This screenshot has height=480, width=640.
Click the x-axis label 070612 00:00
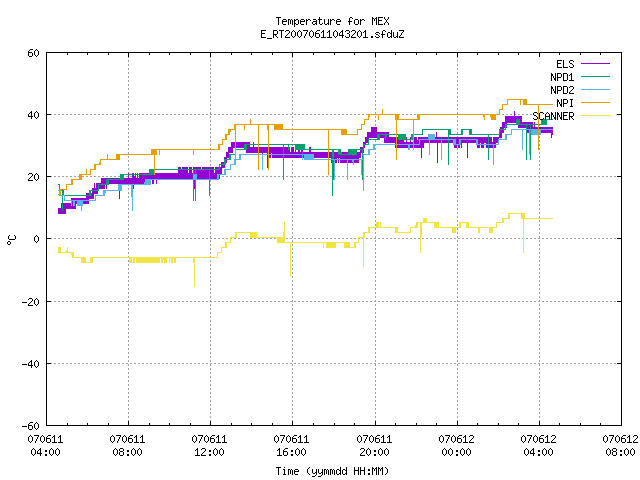coord(456,445)
